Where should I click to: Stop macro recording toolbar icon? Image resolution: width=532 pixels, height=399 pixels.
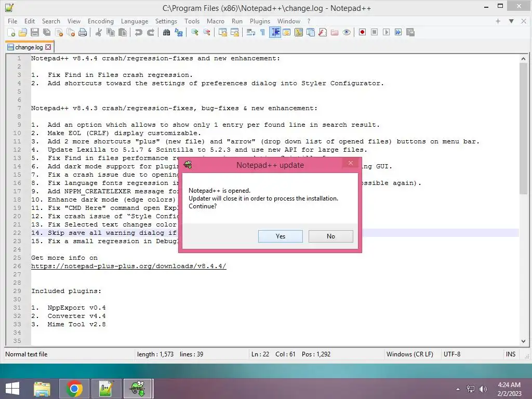(374, 32)
